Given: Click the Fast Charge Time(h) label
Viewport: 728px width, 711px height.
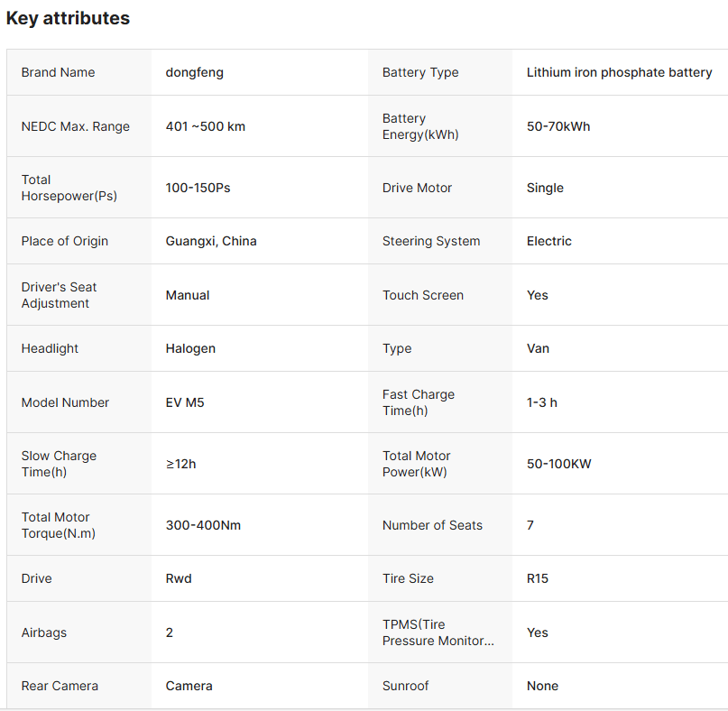Looking at the screenshot, I should (418, 402).
